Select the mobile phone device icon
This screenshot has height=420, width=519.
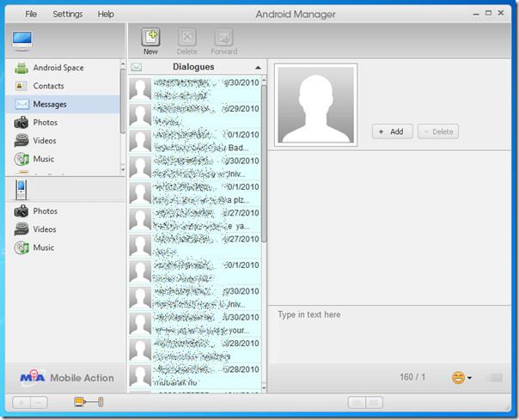[x=21, y=190]
